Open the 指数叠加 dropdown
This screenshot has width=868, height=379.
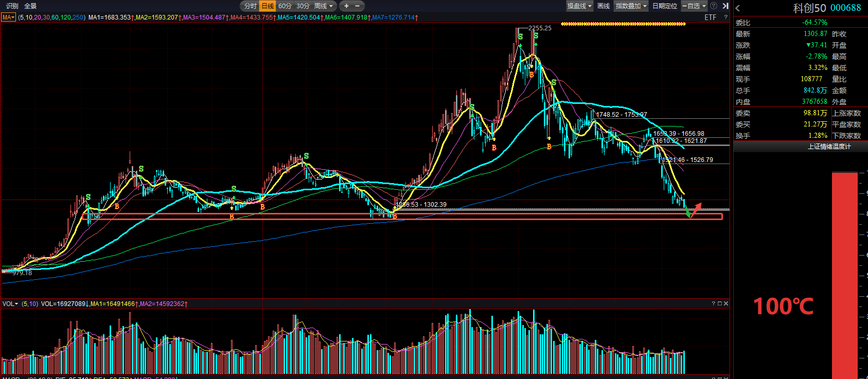point(631,6)
